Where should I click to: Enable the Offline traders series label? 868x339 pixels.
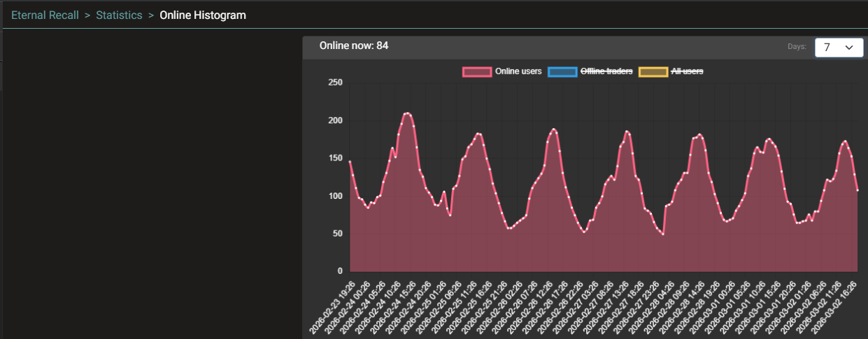tap(606, 71)
